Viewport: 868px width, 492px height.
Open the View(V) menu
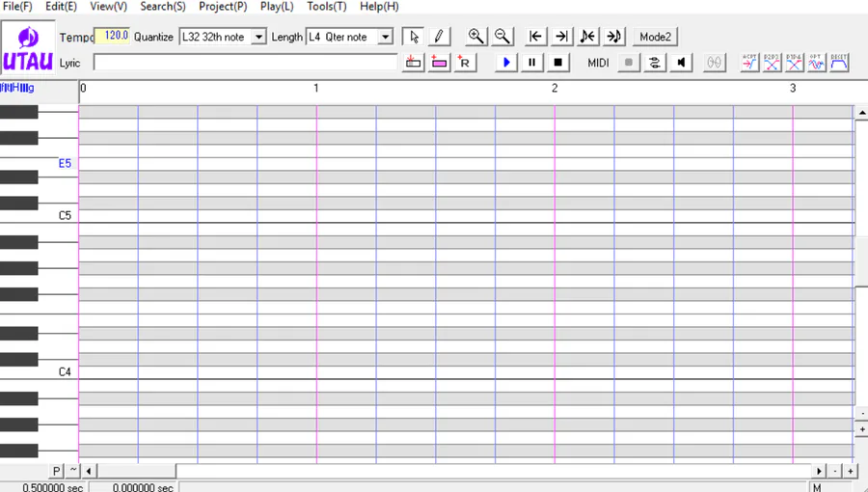tap(108, 7)
